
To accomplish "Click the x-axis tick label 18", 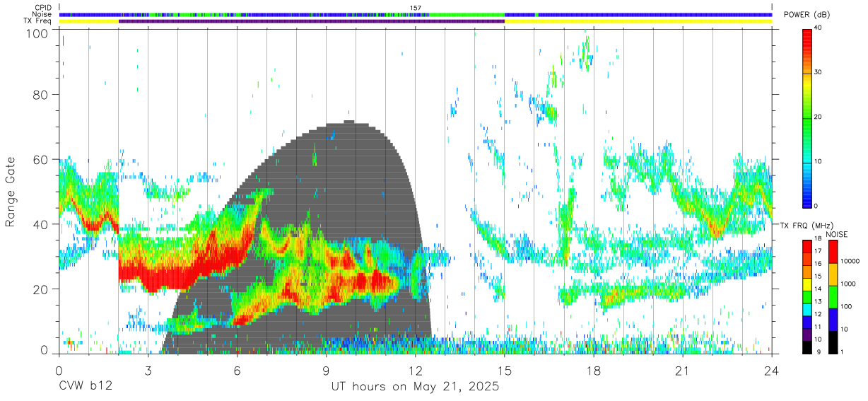I will pyautogui.click(x=593, y=371).
